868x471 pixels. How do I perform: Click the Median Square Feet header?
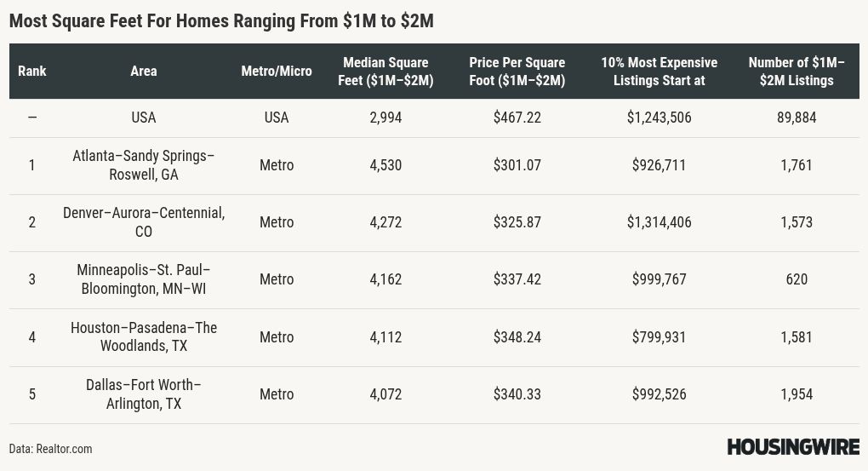coord(385,72)
